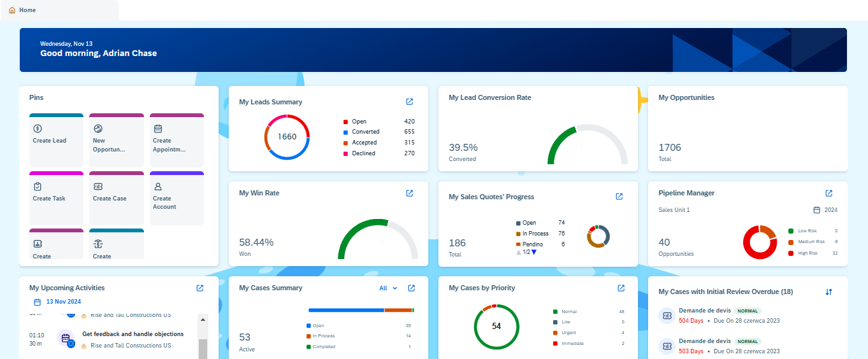This screenshot has height=359, width=868.
Task: Click the Create Appointment calendar icon
Action: pyautogui.click(x=158, y=129)
